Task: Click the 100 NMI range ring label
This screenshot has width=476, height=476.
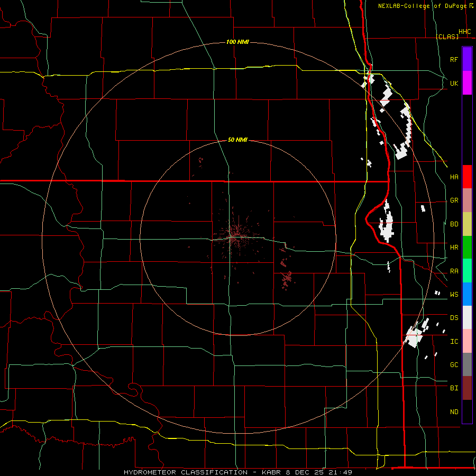Action: 237,42
